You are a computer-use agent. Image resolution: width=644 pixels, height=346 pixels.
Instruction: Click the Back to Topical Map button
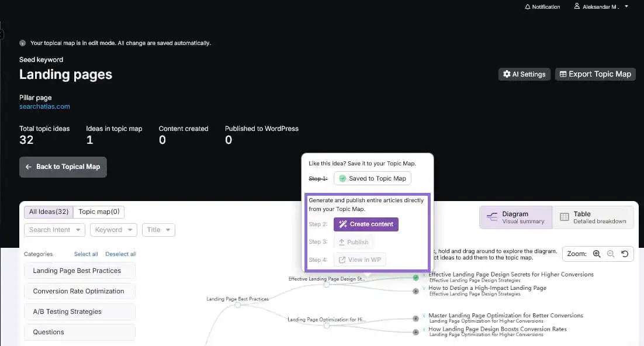click(x=63, y=167)
